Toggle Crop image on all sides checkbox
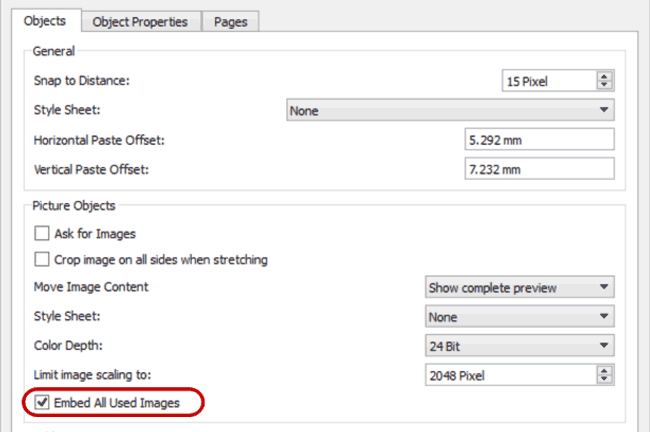650x432 pixels. coord(42,260)
